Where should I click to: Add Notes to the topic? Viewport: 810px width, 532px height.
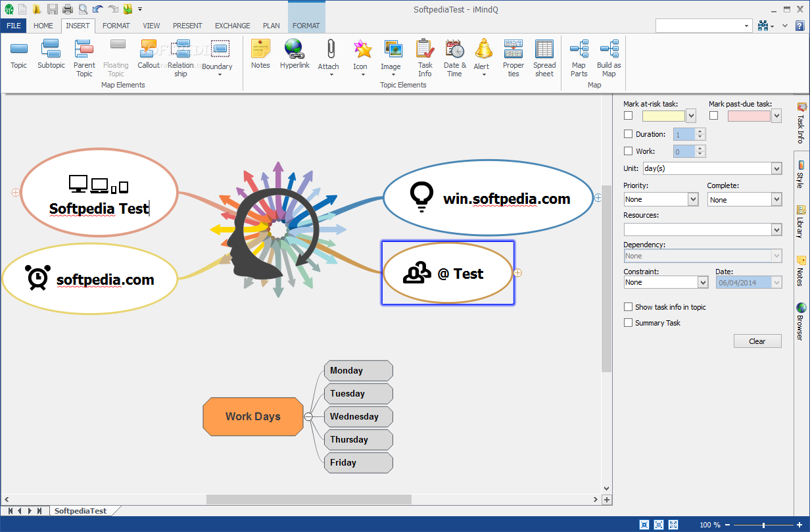click(x=260, y=55)
